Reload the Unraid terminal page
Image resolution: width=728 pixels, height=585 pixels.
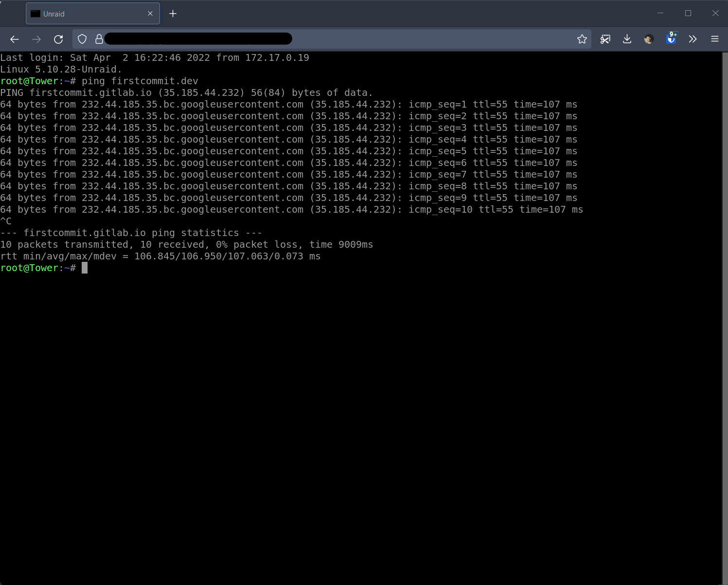click(58, 39)
